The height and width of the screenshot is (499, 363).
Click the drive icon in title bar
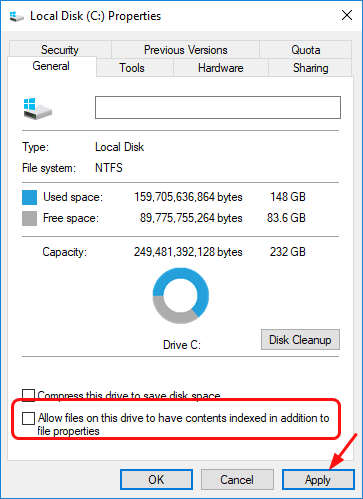click(17, 16)
